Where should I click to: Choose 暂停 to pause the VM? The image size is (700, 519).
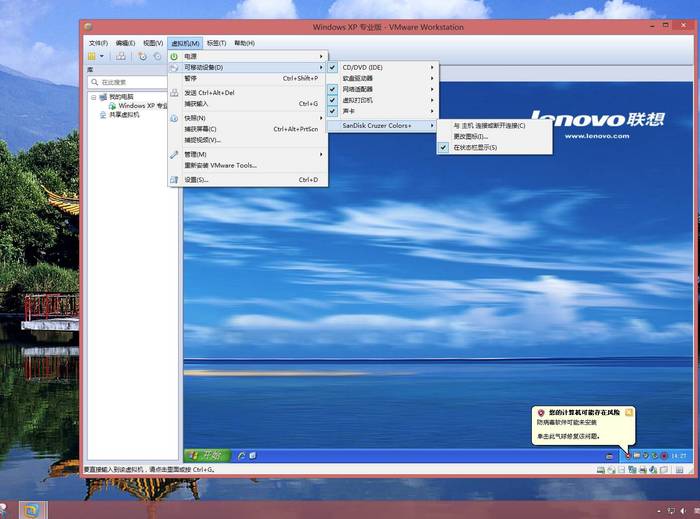(248, 78)
